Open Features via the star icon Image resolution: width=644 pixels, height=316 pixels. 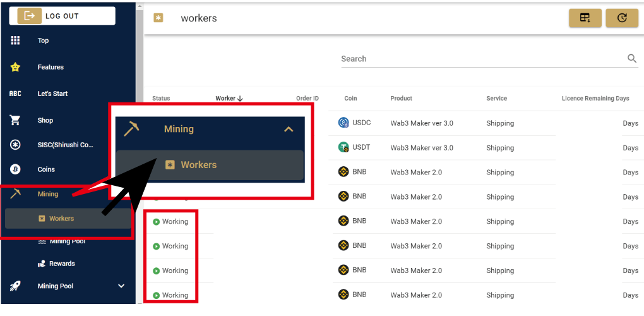point(15,67)
